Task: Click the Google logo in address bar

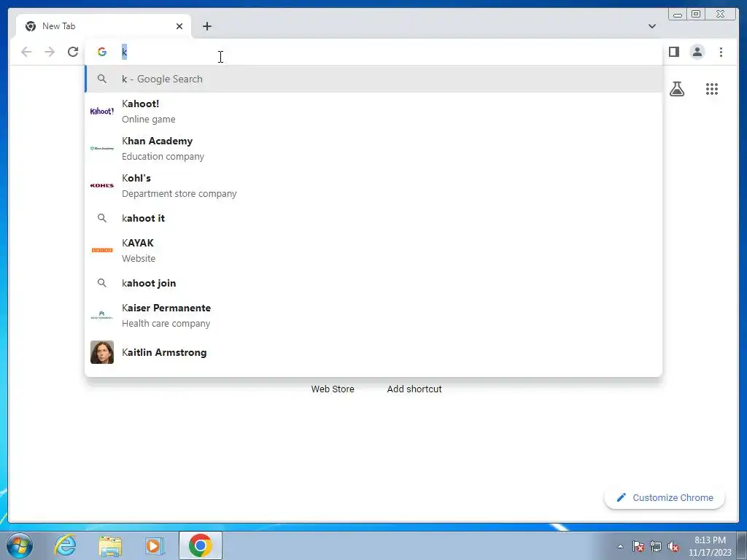Action: click(x=102, y=52)
